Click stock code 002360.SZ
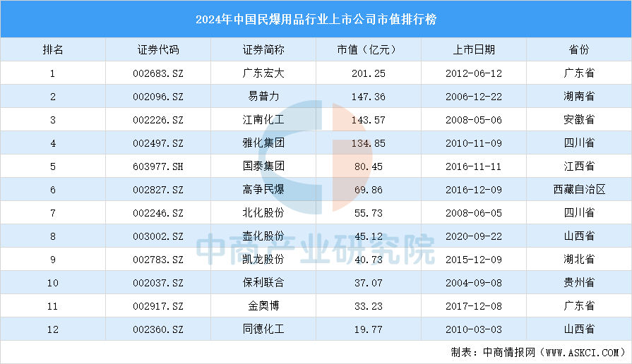Viewport: 632px width, 364px height. pos(158,330)
